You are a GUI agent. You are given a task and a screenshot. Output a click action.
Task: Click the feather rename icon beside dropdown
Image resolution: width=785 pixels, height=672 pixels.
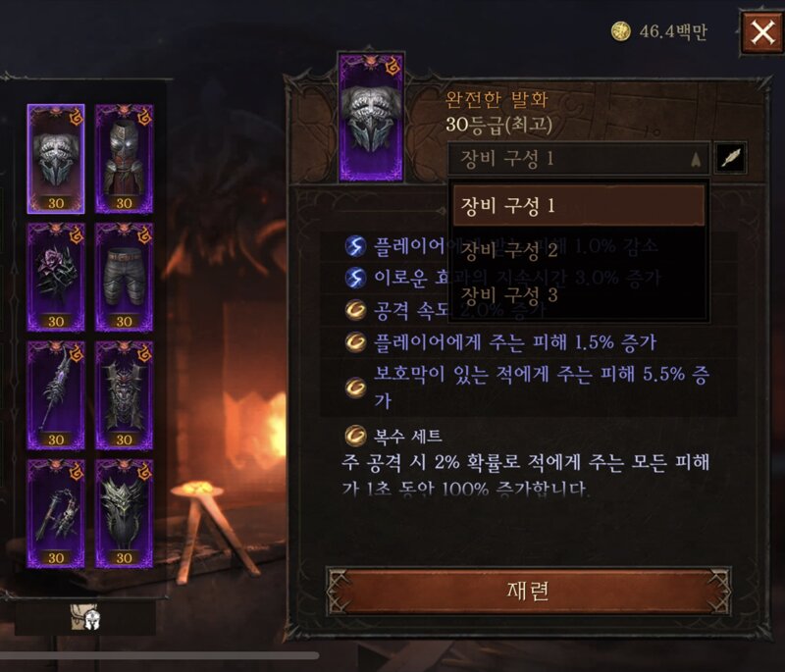pyautogui.click(x=730, y=159)
